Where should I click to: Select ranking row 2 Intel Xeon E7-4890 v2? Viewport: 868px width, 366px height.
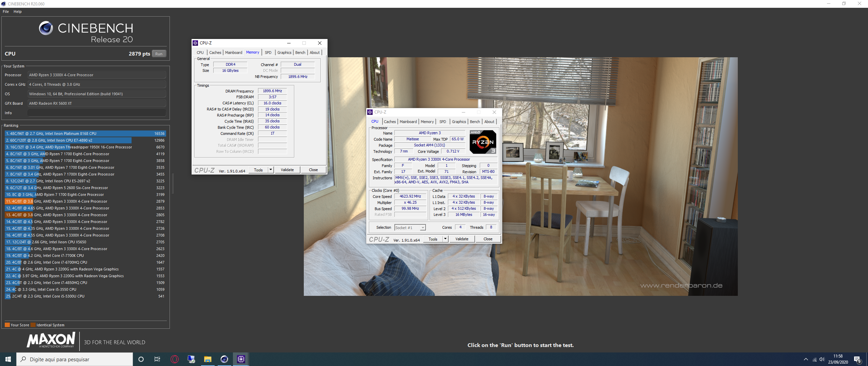(x=85, y=140)
